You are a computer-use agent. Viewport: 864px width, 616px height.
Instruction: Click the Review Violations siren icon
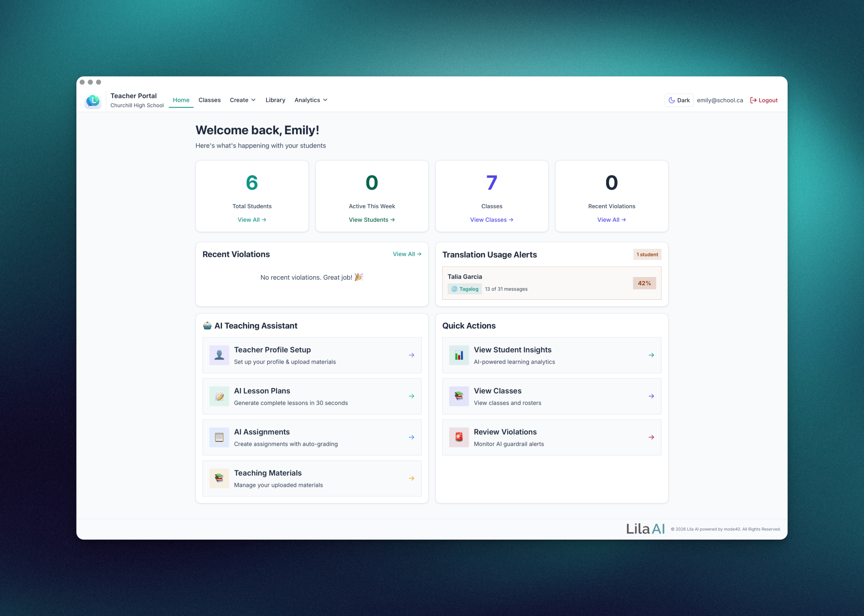click(459, 437)
